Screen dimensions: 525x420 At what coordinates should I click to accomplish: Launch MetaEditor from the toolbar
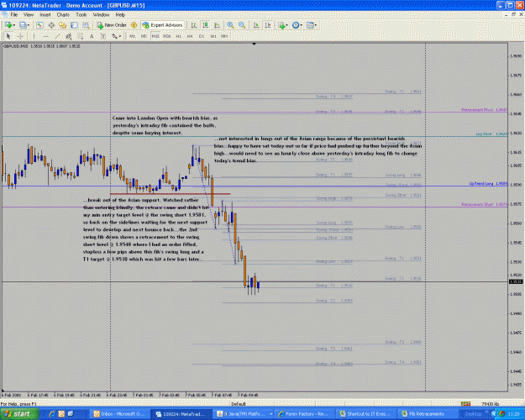pyautogui.click(x=134, y=25)
